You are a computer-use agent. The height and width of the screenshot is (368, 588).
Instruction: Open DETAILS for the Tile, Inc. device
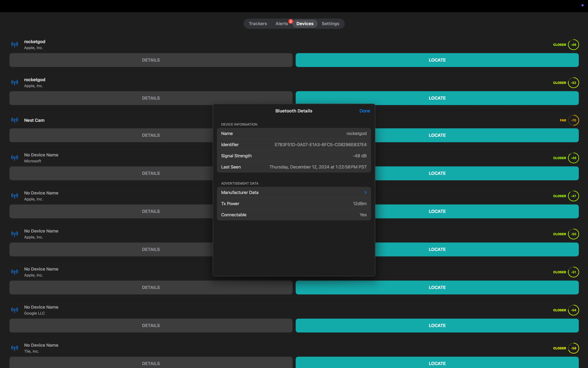tap(151, 363)
